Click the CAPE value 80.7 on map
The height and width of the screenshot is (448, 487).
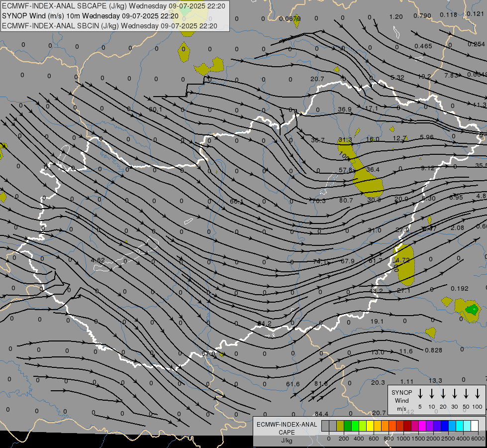(346, 201)
